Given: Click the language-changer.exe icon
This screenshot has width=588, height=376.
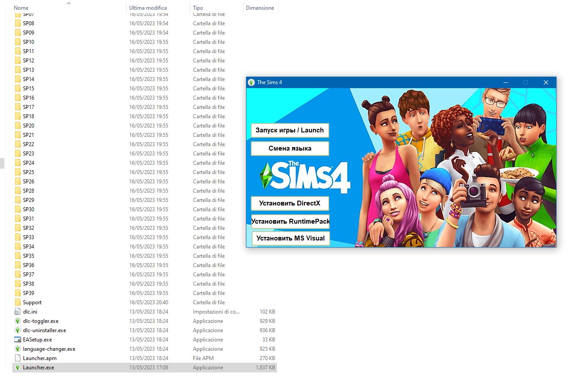Looking at the screenshot, I should 18,349.
